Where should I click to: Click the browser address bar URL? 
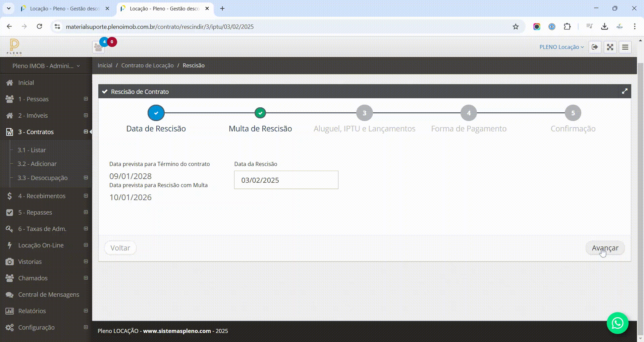click(160, 26)
